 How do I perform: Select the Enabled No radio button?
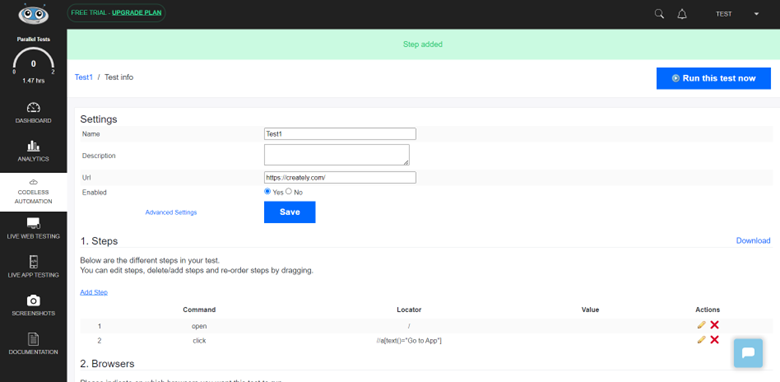289,191
